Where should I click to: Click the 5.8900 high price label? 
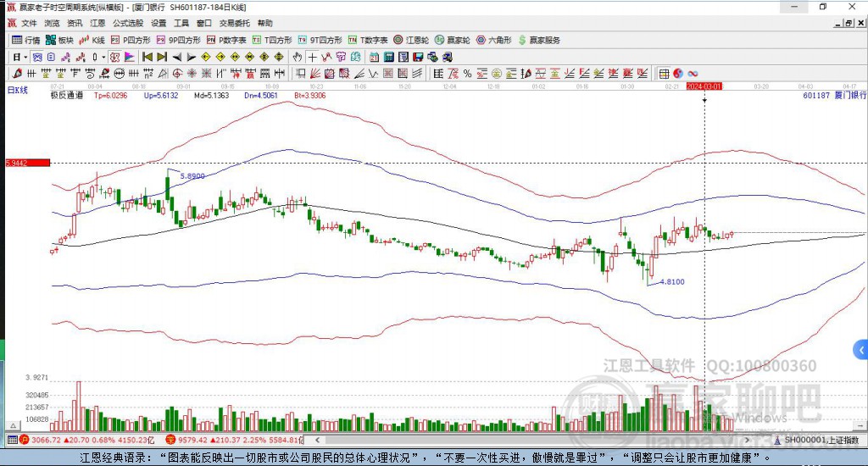point(192,176)
